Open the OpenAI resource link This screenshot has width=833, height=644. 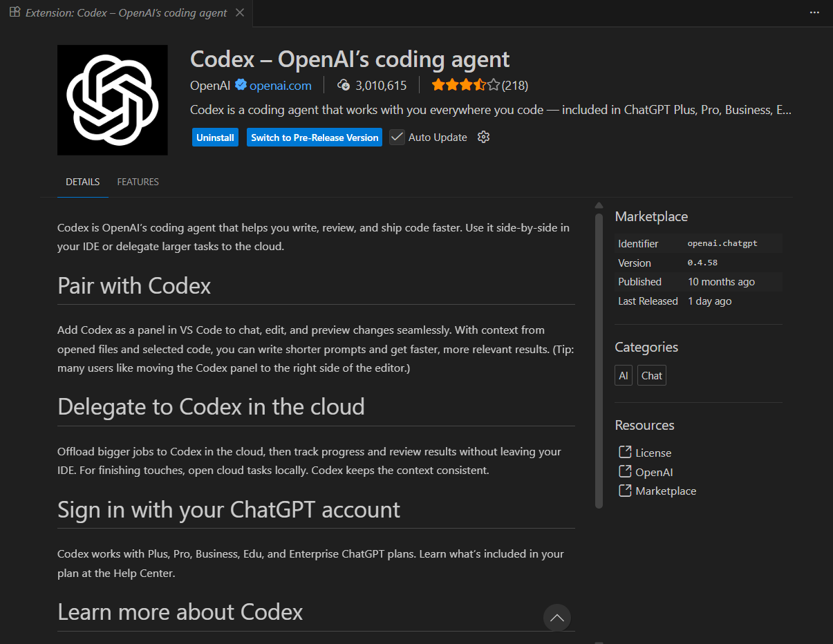point(654,472)
